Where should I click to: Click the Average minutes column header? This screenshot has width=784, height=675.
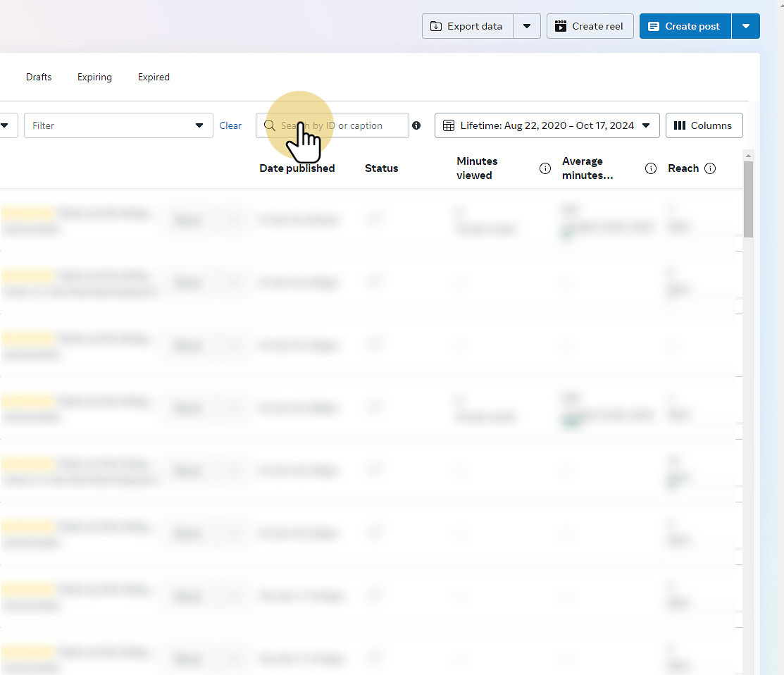[x=587, y=168]
